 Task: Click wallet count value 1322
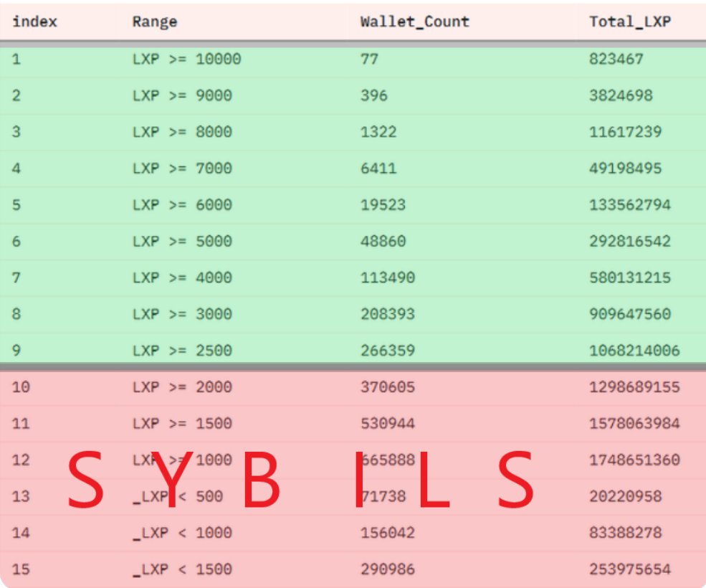[378, 131]
